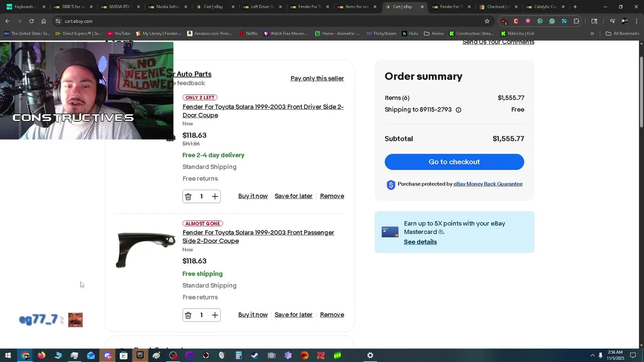Reload the eBay cart page
644x362 pixels.
click(31, 21)
